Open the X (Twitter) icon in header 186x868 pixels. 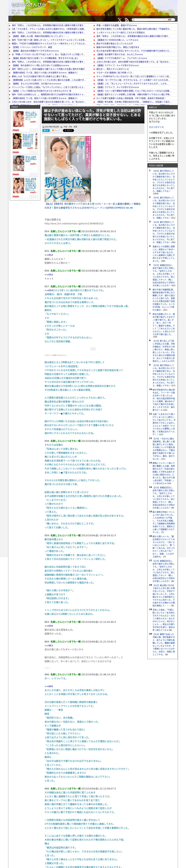coord(120,20)
